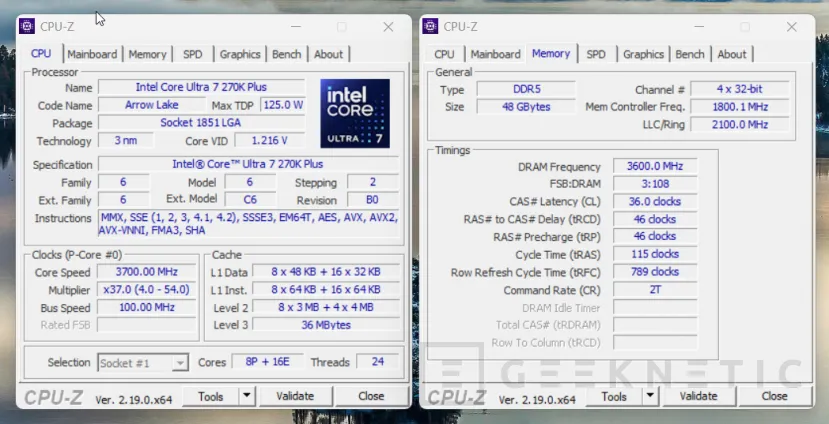Open the Bench tab in left window

[287, 54]
